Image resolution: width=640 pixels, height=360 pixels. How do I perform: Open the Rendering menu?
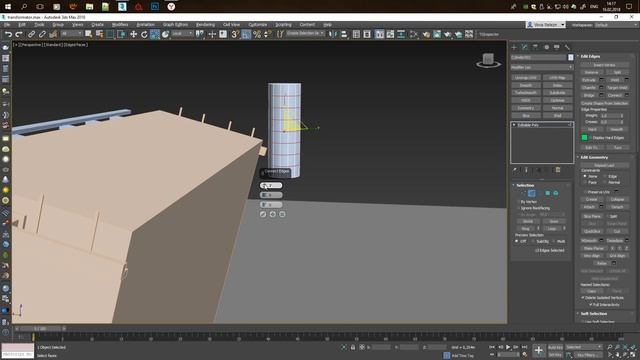205,25
